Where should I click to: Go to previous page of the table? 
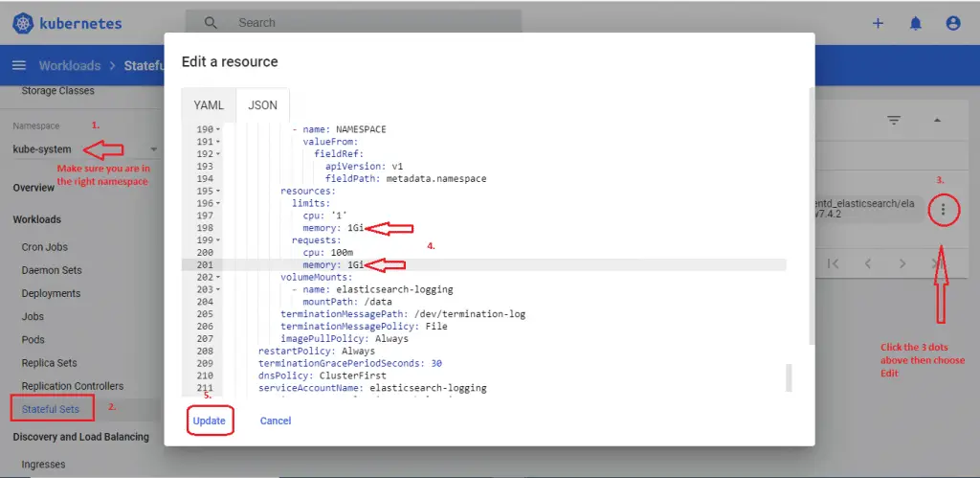[867, 263]
